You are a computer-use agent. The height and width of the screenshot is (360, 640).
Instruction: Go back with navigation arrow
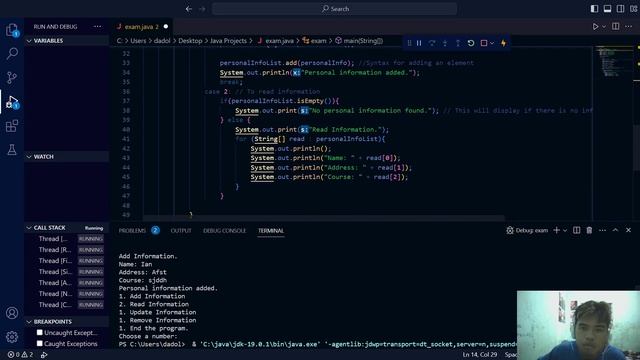pyautogui.click(x=189, y=9)
